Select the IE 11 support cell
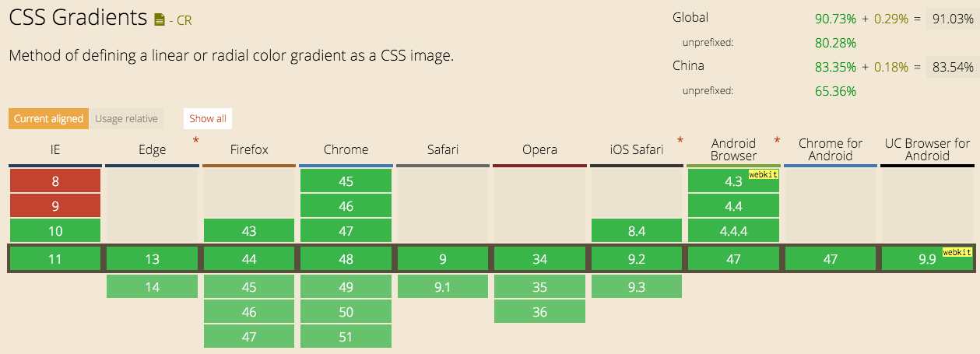Viewport: 980px width, 354px height. pyautogui.click(x=54, y=259)
